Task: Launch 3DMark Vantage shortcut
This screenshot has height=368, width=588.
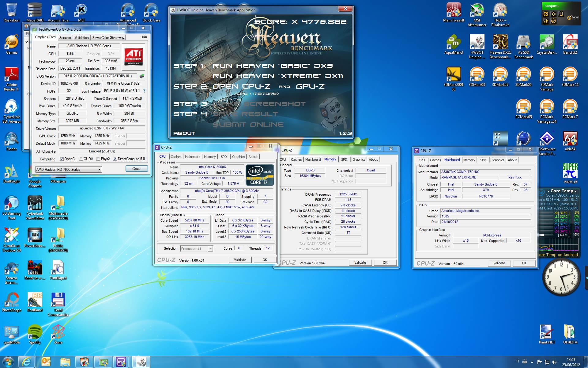Action: click(x=547, y=79)
